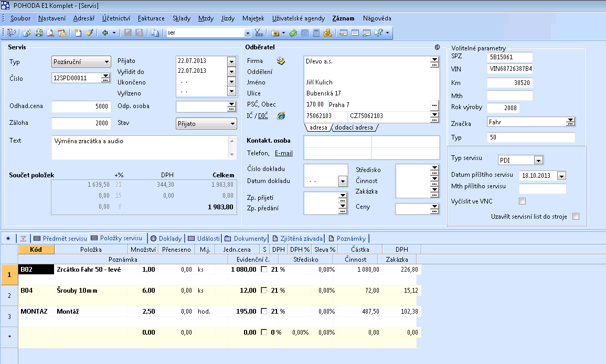The height and width of the screenshot is (364, 606).
Task: Click the funnel icon left of tabs
Action: coord(23,239)
